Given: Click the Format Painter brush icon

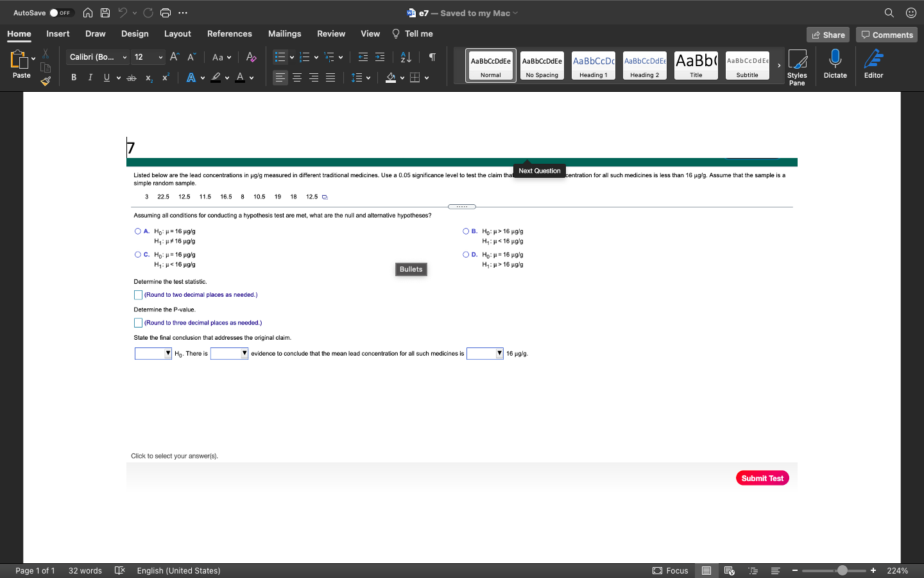Looking at the screenshot, I should coord(46,81).
